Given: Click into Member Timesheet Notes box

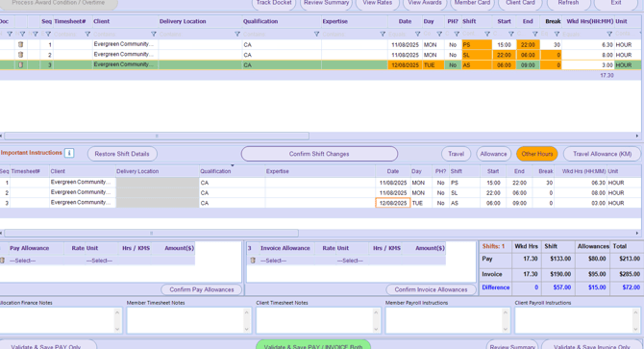Looking at the screenshot, I should [x=186, y=320].
